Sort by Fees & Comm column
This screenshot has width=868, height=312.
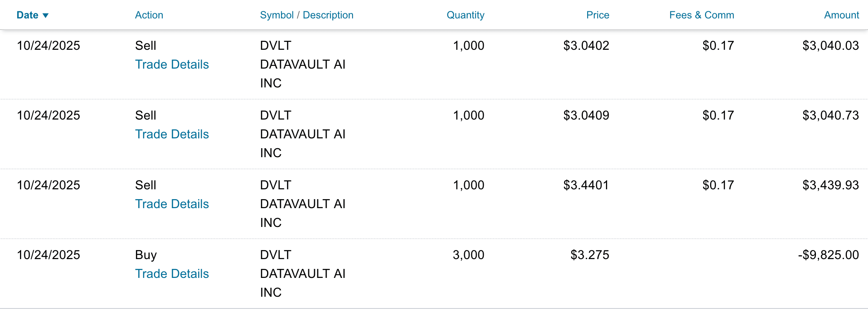pos(702,15)
